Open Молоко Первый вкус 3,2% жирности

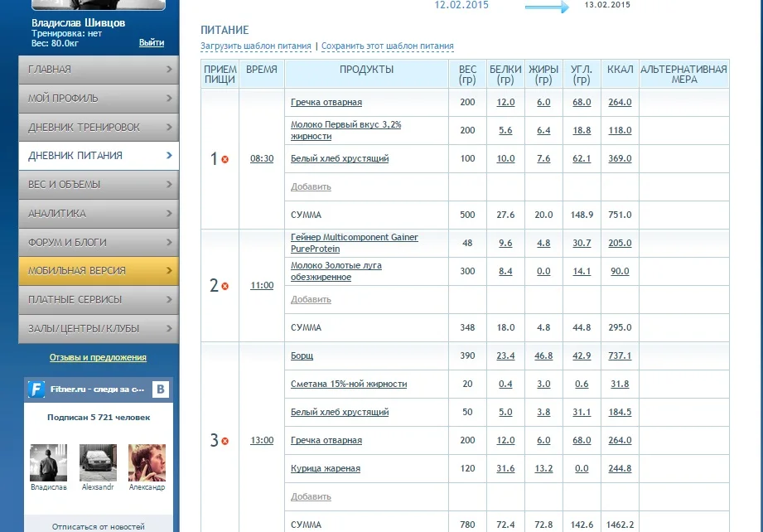coord(346,130)
